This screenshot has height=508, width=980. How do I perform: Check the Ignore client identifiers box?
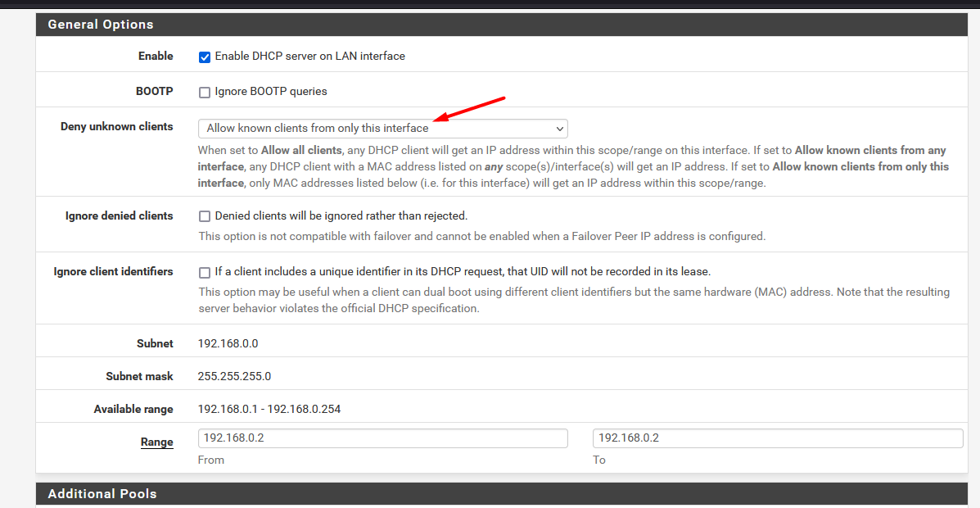[x=205, y=273]
